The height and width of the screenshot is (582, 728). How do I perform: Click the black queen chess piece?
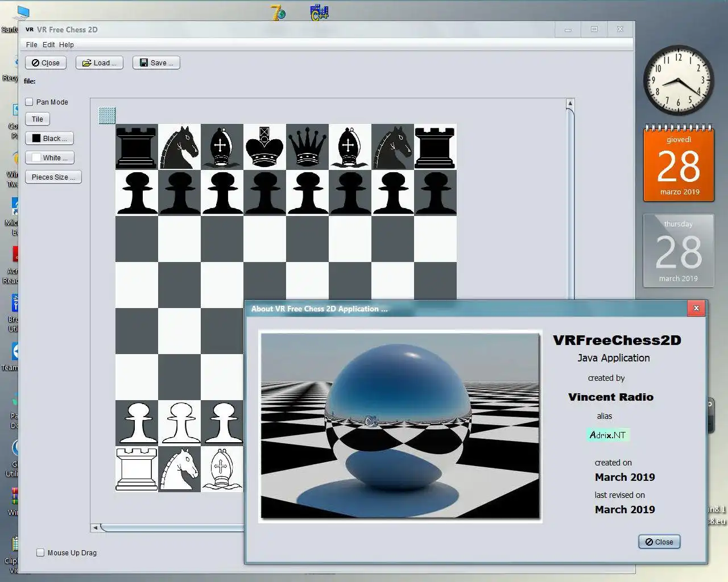pyautogui.click(x=307, y=147)
